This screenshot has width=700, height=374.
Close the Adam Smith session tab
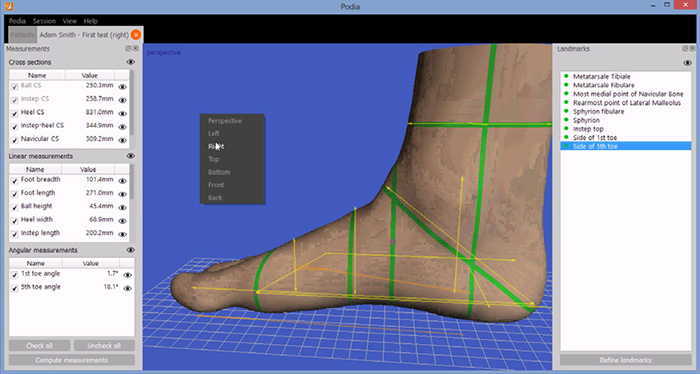tap(136, 35)
